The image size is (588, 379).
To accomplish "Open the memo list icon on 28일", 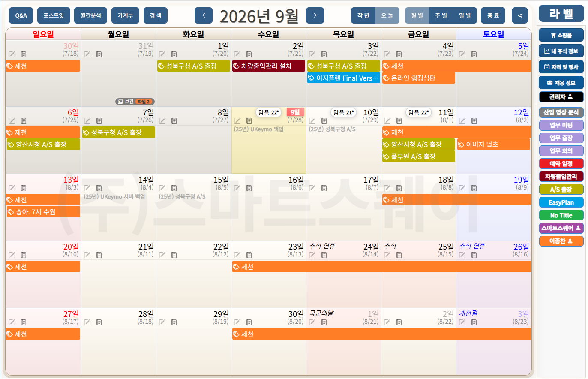I will pos(99,322).
